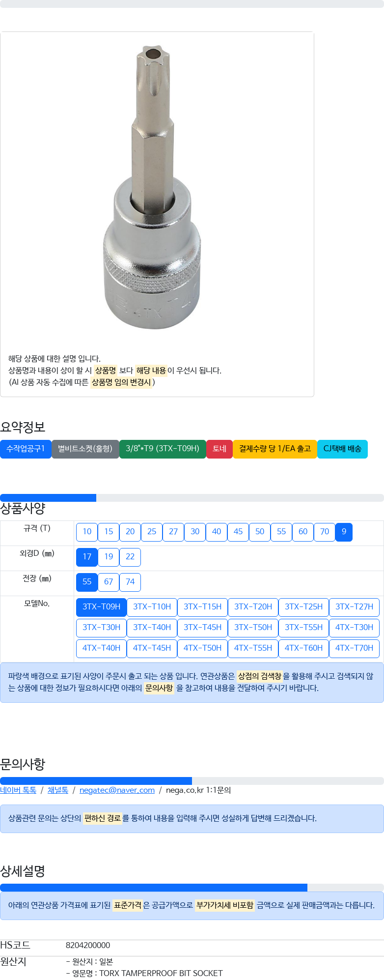Click the 결제수량 당 1/EA 출고 badge
The height and width of the screenshot is (980, 384).
click(275, 449)
